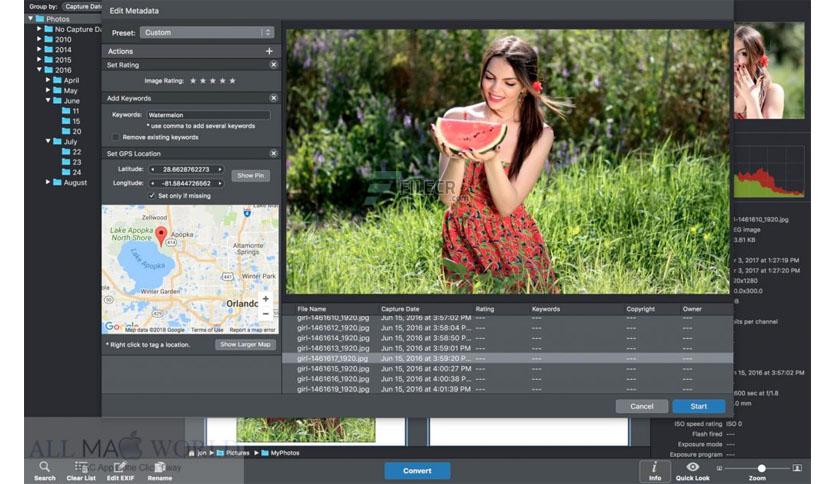Toggle Set only if missing checkbox
The height and width of the screenshot is (484, 836).
coord(152,196)
